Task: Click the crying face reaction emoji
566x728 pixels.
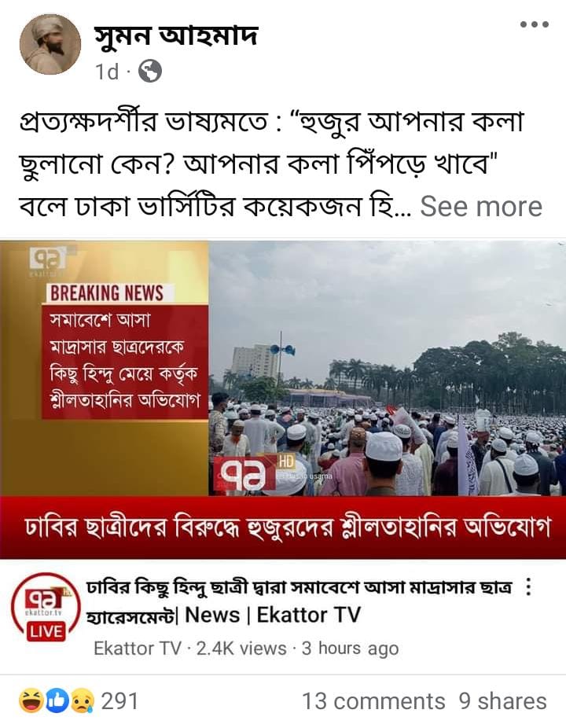Action: pos(83,700)
